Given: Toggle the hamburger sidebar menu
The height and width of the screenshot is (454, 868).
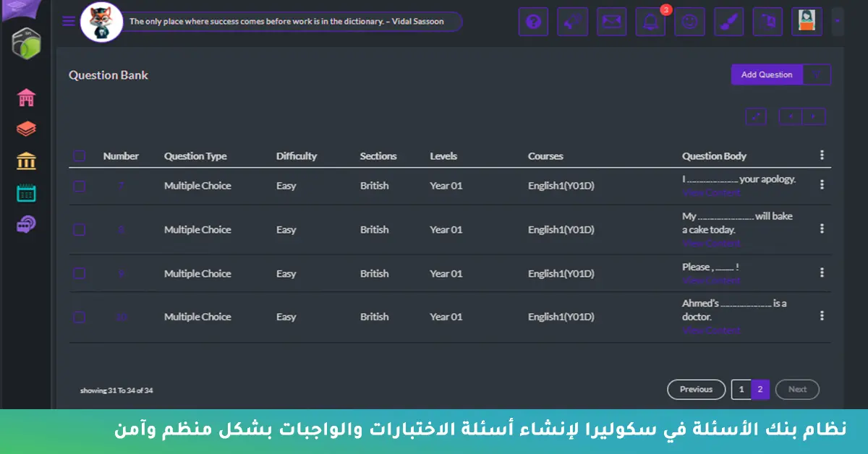Looking at the screenshot, I should 69,21.
